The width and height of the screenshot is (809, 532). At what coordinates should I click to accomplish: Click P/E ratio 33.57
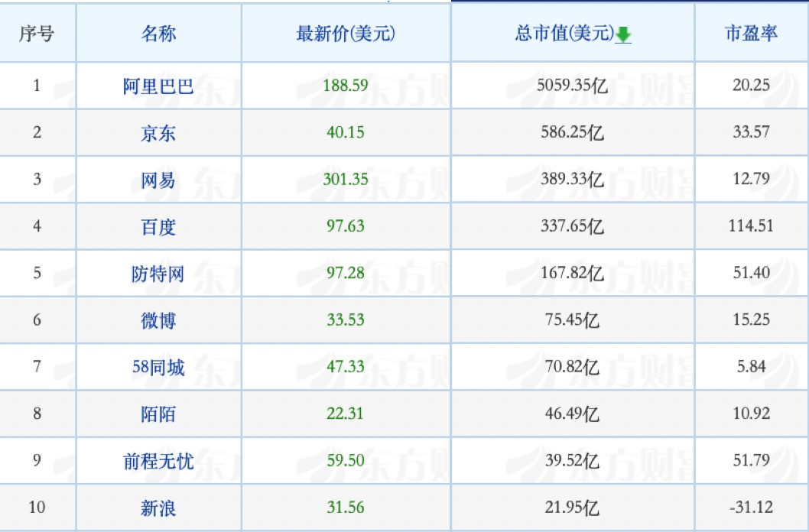coord(751,132)
